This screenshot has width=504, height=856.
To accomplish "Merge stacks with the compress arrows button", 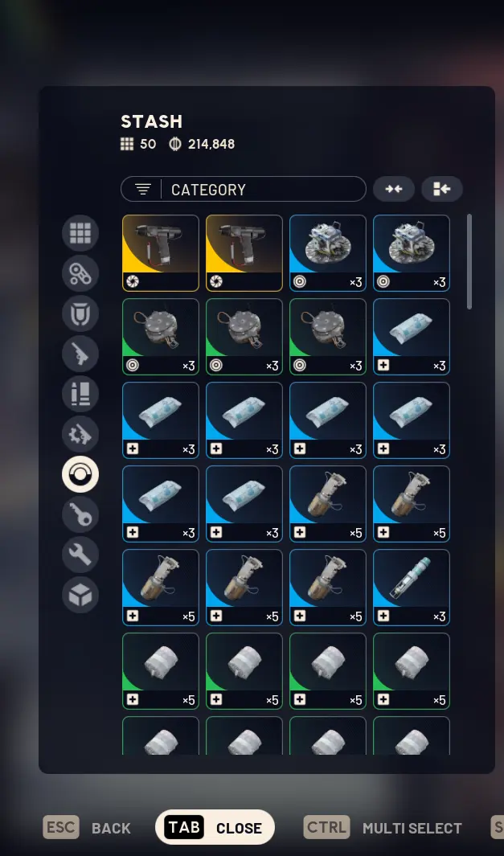I will point(394,189).
